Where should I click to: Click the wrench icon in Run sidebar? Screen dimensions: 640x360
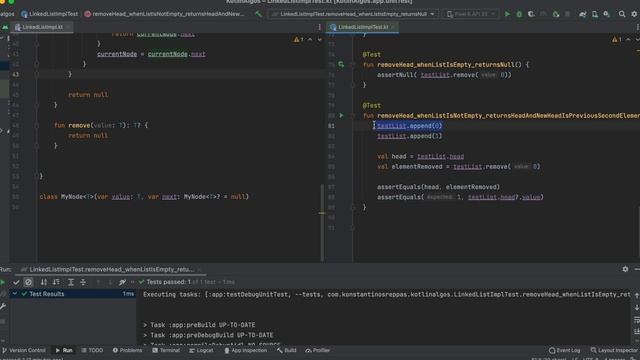[x=3, y=307]
